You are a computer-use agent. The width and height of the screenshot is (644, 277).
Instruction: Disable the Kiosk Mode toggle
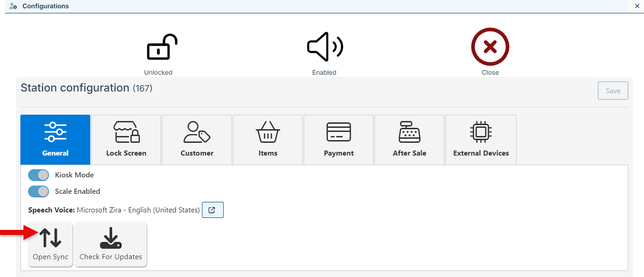point(39,175)
